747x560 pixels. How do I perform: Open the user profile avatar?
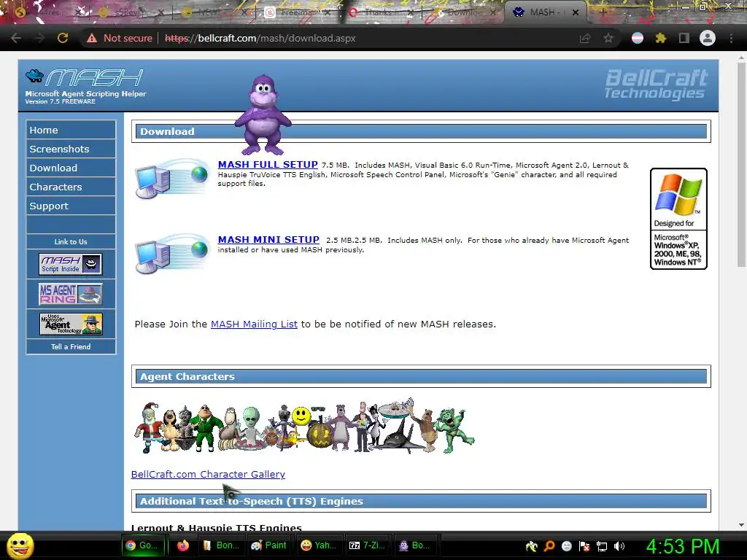tap(708, 38)
